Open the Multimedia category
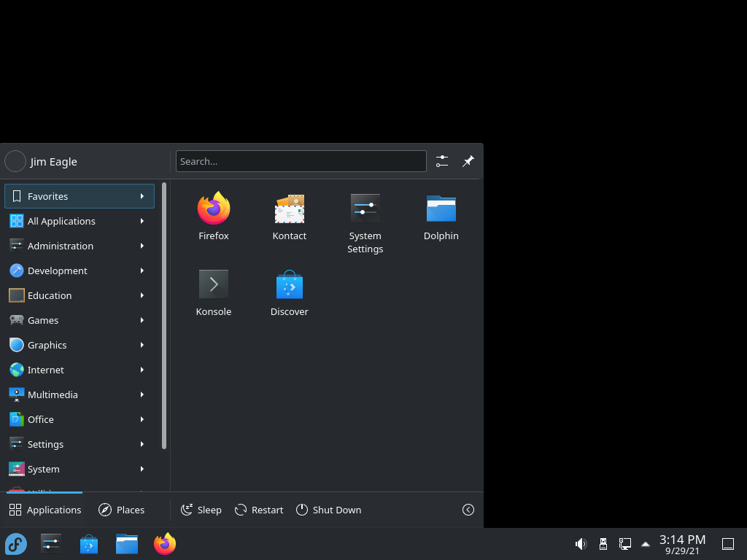The image size is (747, 560). [x=80, y=394]
